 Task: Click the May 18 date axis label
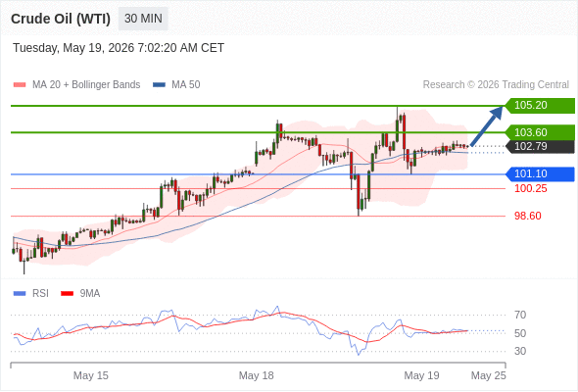pyautogui.click(x=257, y=375)
